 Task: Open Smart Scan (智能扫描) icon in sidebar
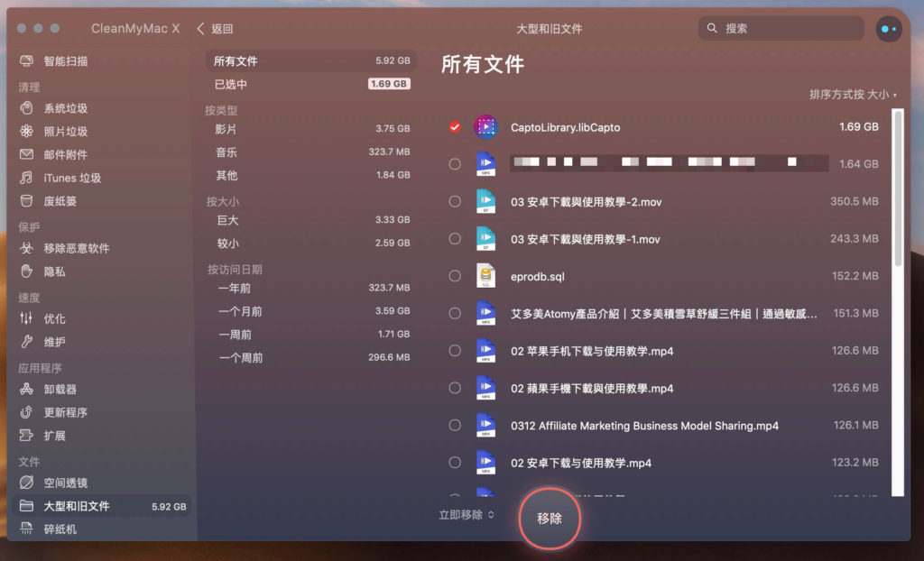[26, 61]
